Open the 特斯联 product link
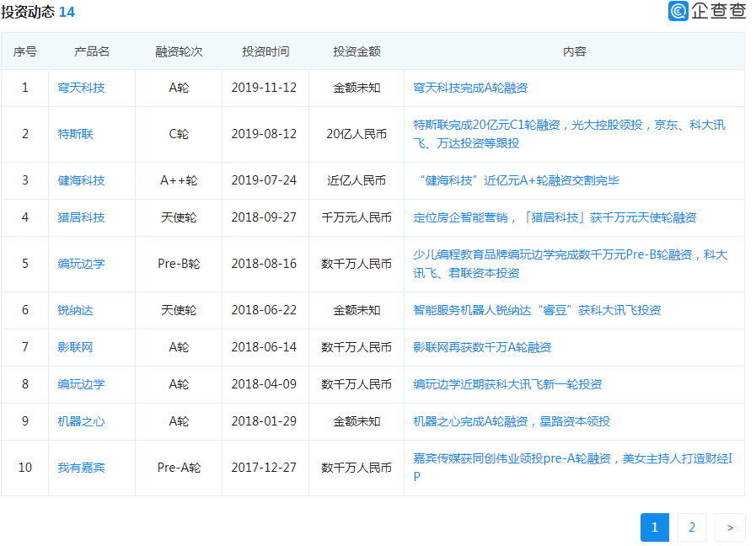The image size is (756, 546). 75,134
